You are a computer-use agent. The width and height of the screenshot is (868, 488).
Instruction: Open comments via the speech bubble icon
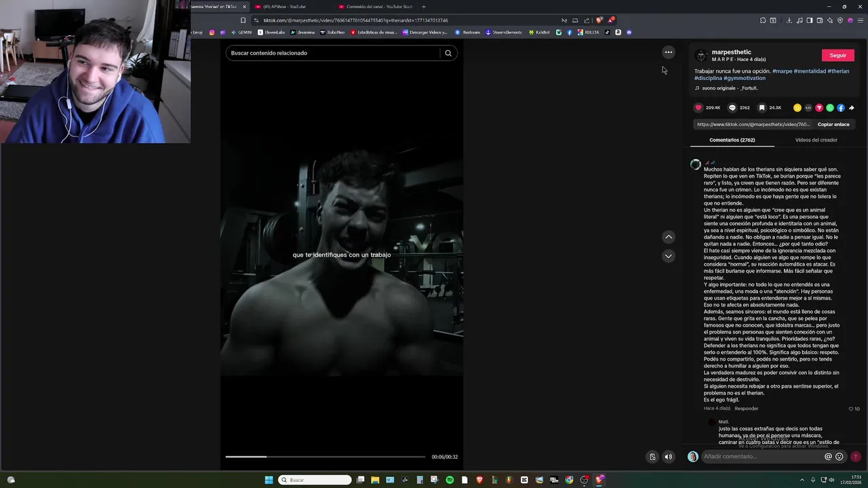(732, 108)
